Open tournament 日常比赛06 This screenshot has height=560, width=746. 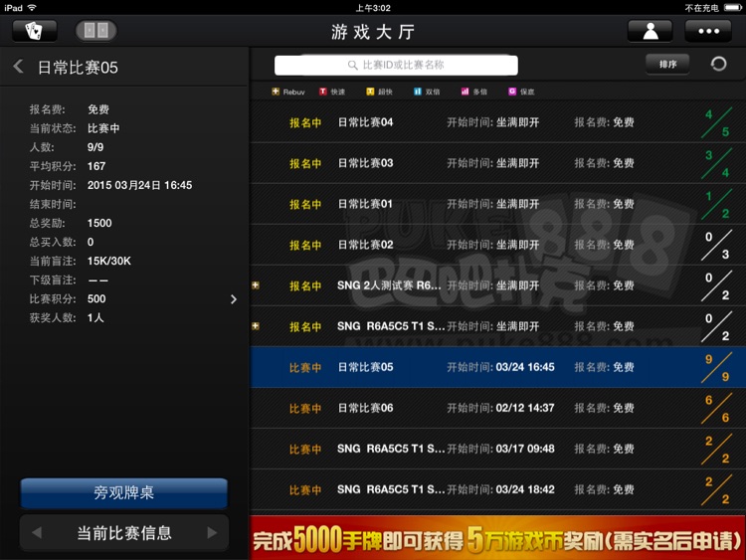point(497,408)
